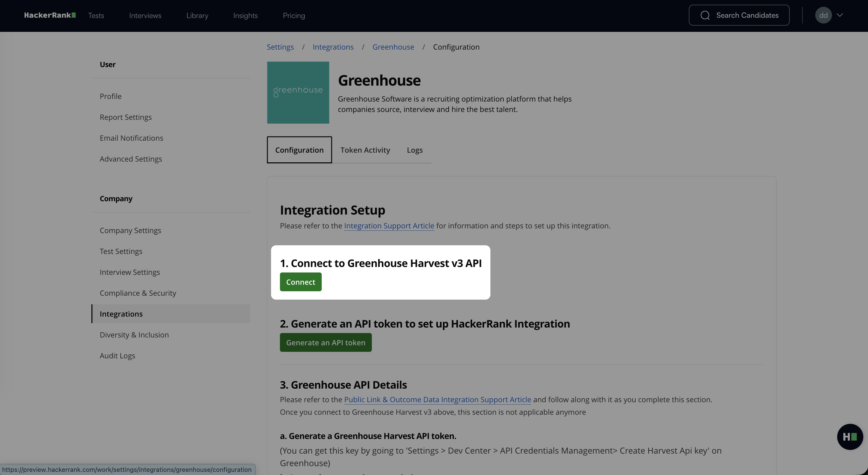The width and height of the screenshot is (868, 475).
Task: Click the 'Once you connect to Greenhouse Harvest v3' note
Action: (433, 412)
